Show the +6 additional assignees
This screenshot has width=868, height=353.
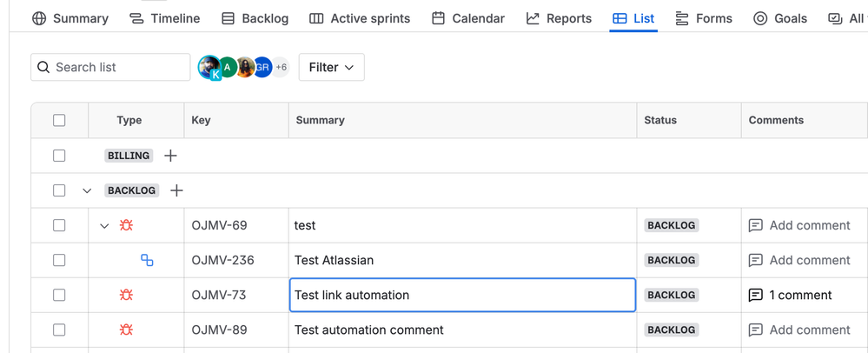click(281, 67)
